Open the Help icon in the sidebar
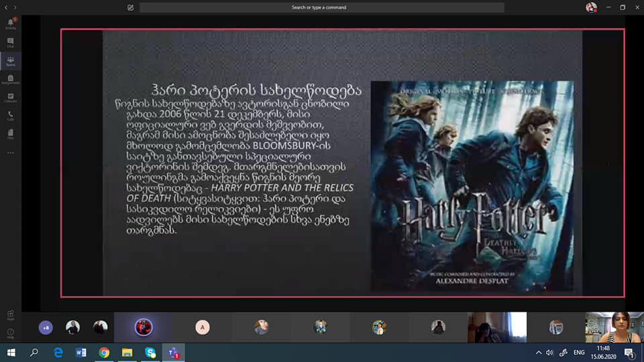The width and height of the screenshot is (644, 362). (x=11, y=333)
